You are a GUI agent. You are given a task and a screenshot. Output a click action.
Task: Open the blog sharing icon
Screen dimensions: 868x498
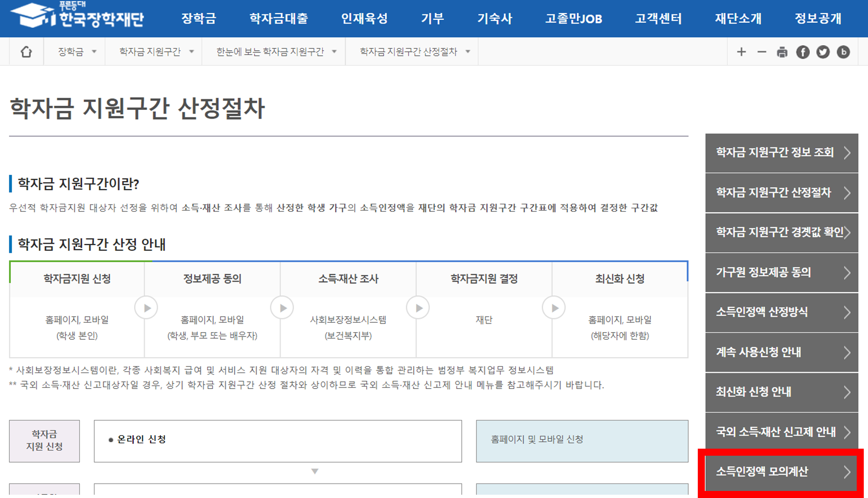click(843, 52)
